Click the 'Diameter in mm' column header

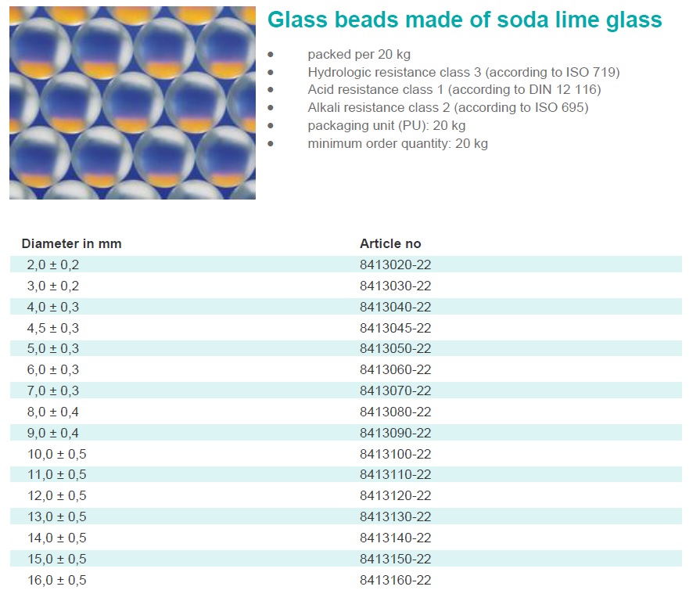point(71,244)
